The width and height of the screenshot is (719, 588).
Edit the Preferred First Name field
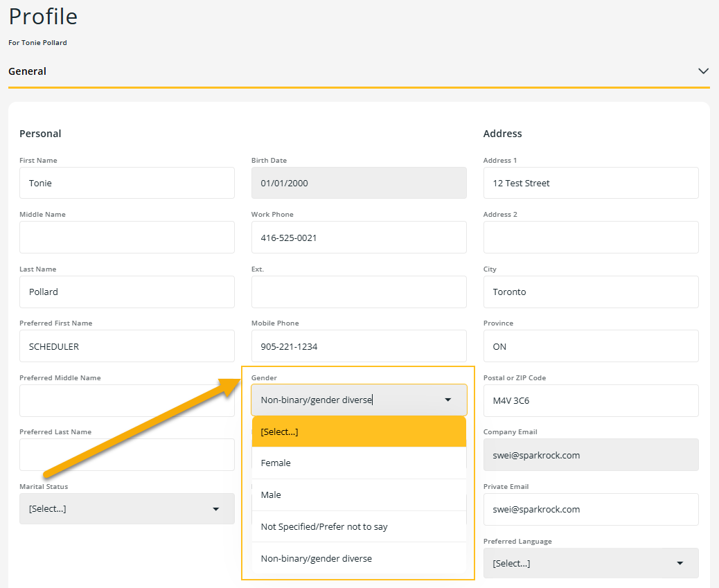tap(127, 346)
